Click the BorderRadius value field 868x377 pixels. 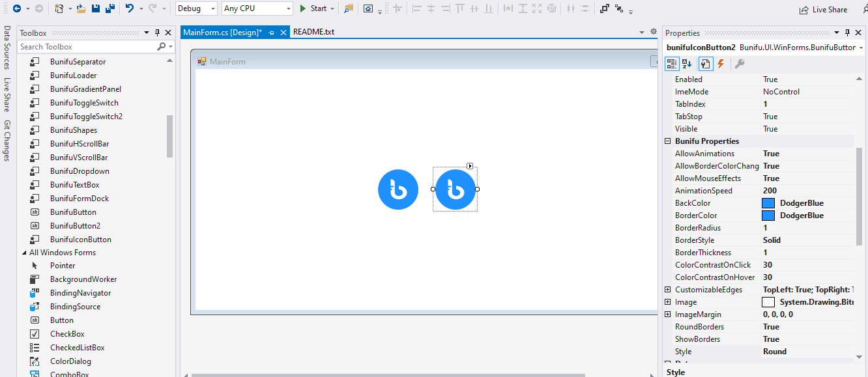pyautogui.click(x=807, y=228)
